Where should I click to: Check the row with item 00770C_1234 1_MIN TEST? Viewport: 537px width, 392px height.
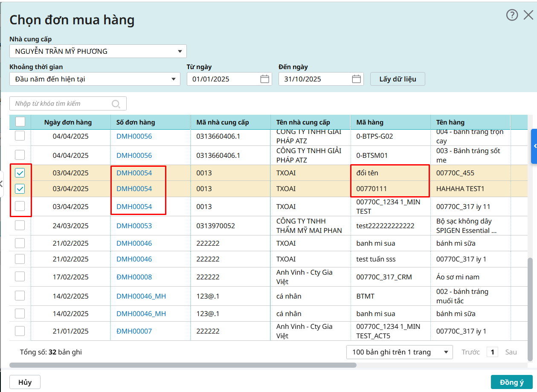pos(20,206)
